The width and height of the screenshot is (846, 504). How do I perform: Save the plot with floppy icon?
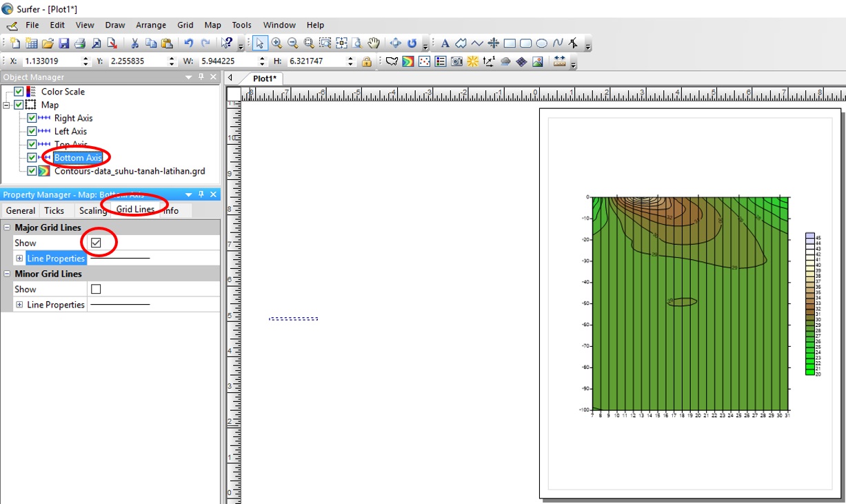(63, 43)
